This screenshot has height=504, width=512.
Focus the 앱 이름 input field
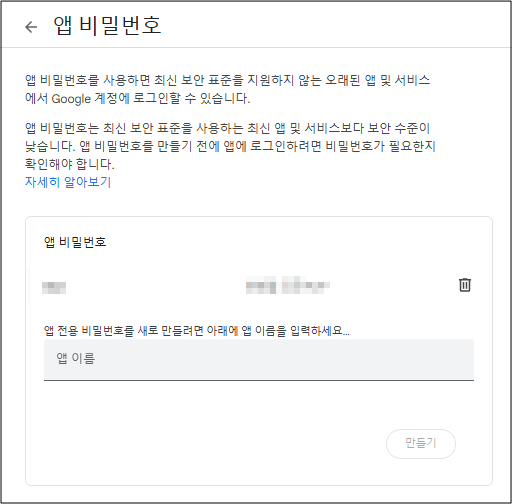click(259, 360)
